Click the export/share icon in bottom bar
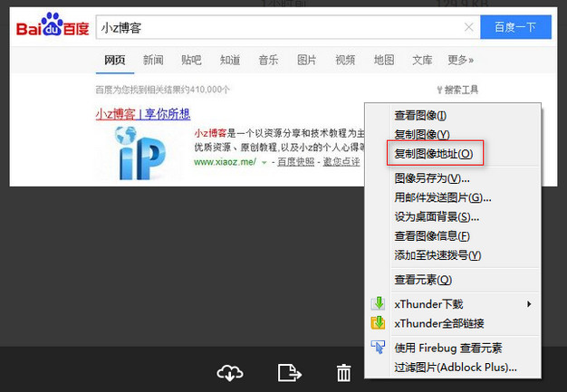567x392 pixels. (289, 372)
